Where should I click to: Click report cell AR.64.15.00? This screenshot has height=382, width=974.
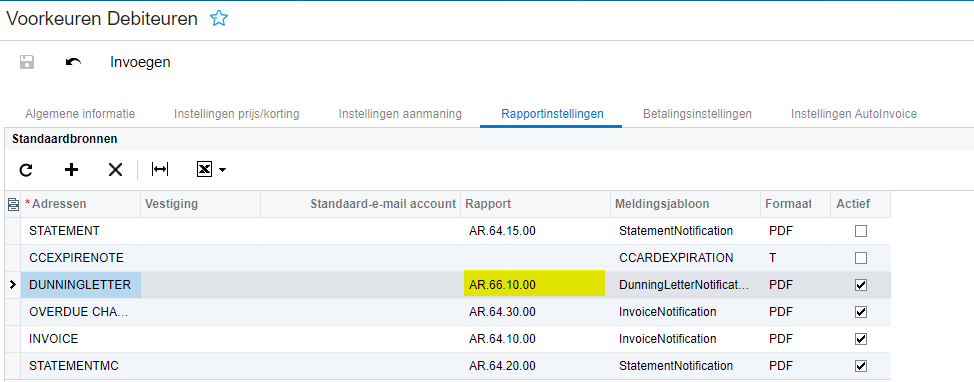point(535,231)
